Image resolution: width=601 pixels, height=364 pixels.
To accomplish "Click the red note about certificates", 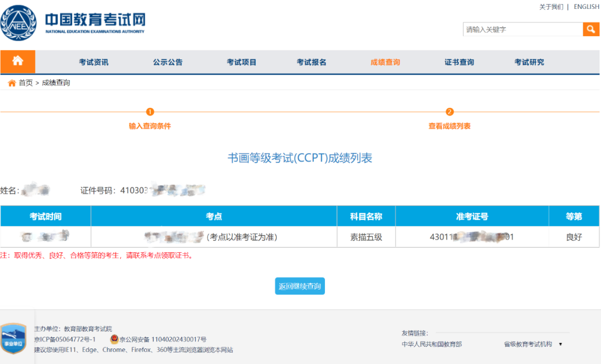I will click(98, 255).
